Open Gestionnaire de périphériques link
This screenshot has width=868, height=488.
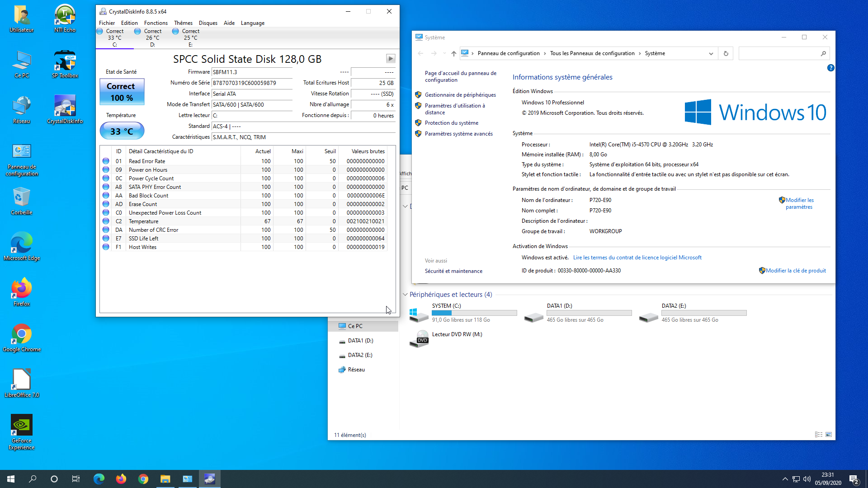(460, 95)
